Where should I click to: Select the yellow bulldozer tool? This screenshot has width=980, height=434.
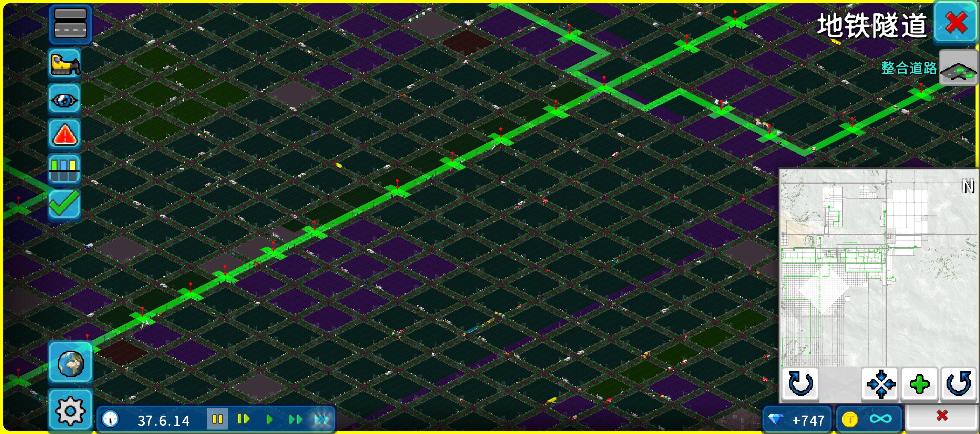click(65, 63)
